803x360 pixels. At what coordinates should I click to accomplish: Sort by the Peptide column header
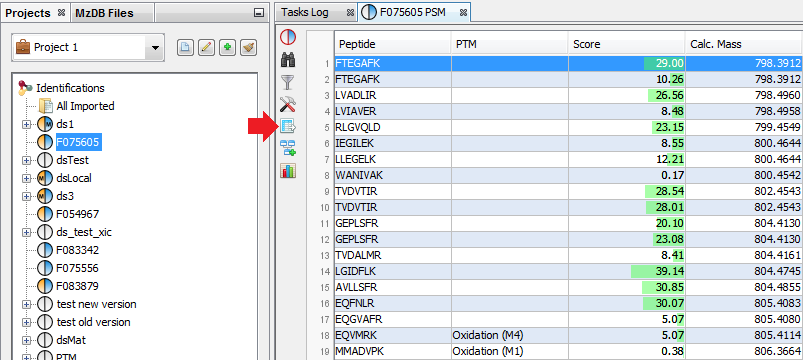coord(393,45)
